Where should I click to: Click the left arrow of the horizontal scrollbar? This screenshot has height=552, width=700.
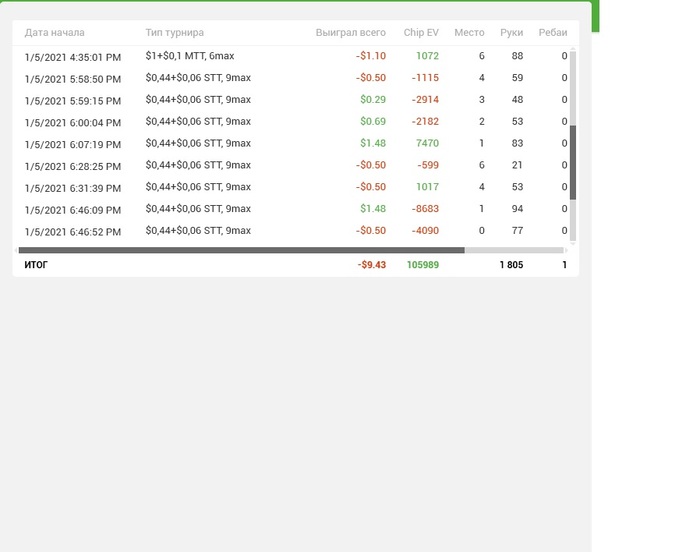point(16,250)
